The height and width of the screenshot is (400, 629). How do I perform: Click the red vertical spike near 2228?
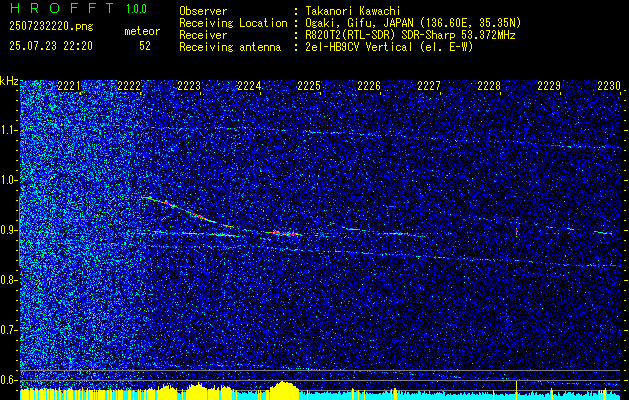point(516,231)
